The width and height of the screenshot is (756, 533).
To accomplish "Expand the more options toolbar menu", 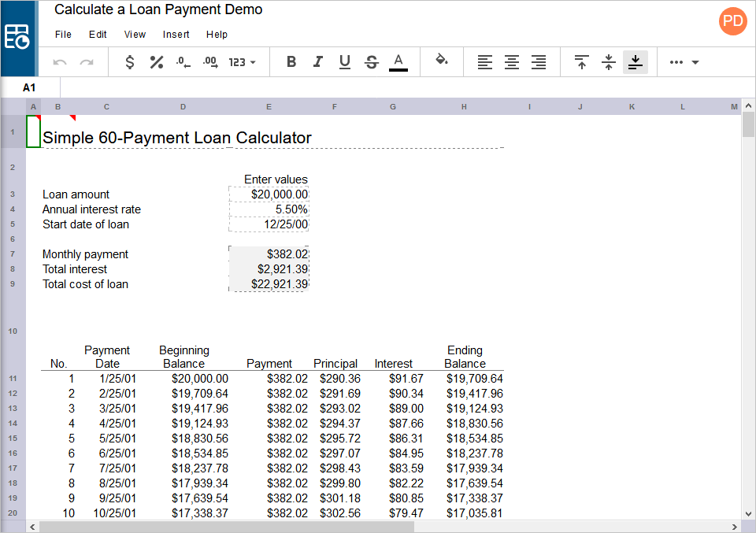I will 684,62.
